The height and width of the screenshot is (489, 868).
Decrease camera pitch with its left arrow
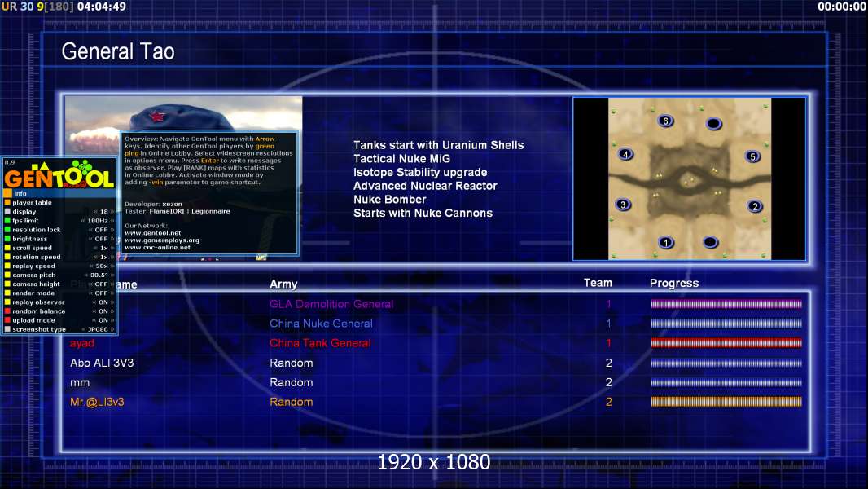(x=85, y=275)
